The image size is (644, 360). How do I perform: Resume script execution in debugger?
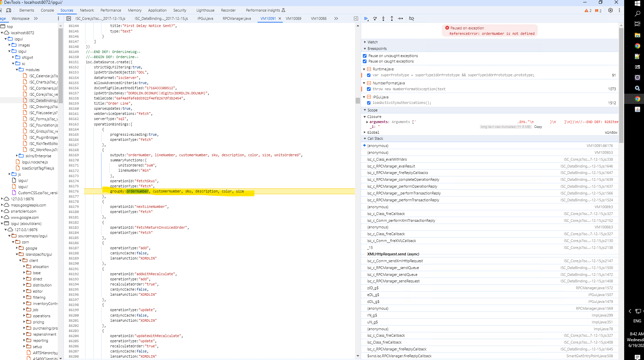click(366, 19)
